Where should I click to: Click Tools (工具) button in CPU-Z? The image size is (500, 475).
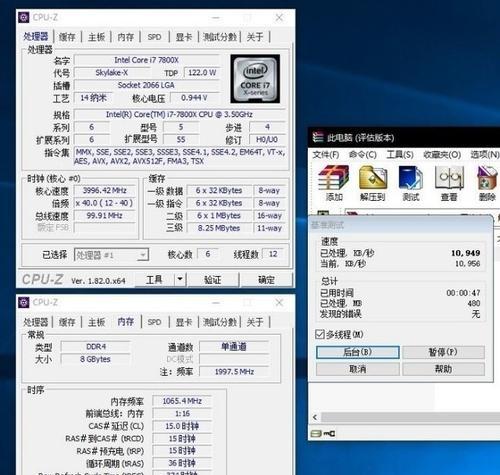(154, 279)
